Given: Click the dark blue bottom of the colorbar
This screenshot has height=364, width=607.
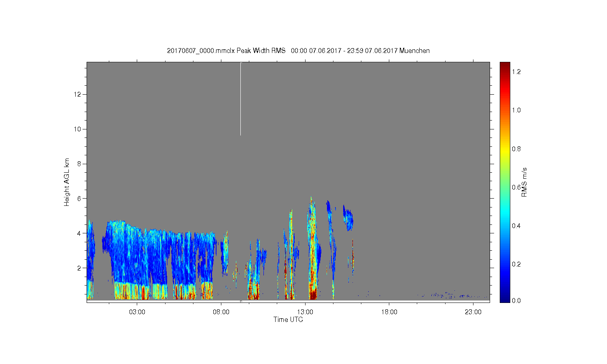Looking at the screenshot, I should coord(505,297).
